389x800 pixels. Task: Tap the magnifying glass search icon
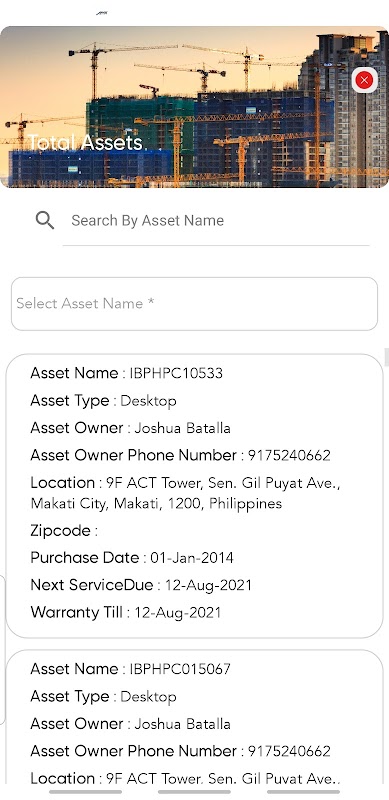pyautogui.click(x=45, y=220)
